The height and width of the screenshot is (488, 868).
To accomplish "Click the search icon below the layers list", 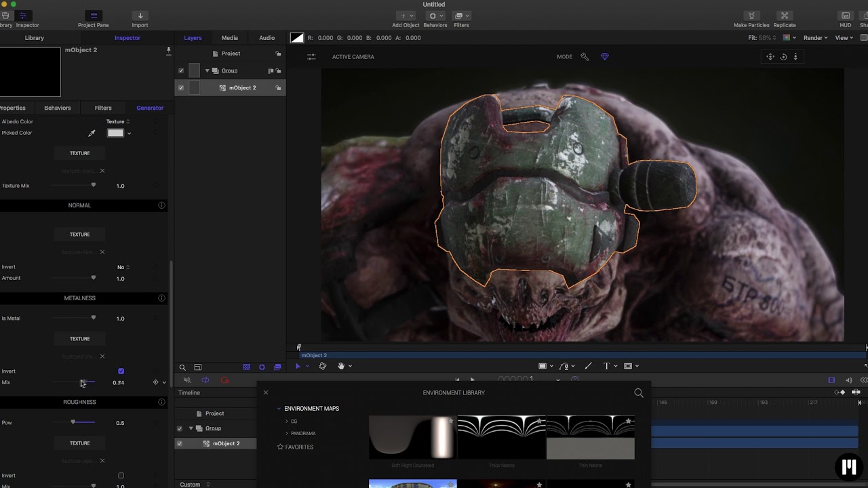I will click(x=182, y=367).
